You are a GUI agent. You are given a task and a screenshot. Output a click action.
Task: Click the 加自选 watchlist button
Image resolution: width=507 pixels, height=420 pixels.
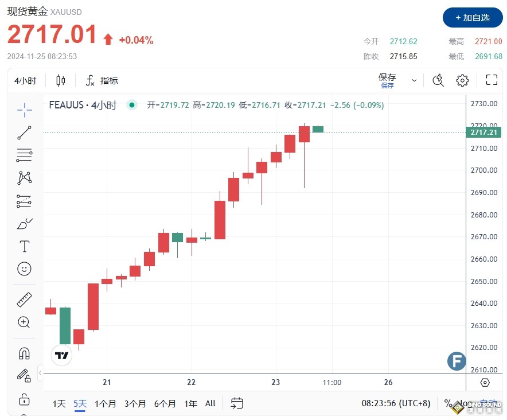(473, 18)
